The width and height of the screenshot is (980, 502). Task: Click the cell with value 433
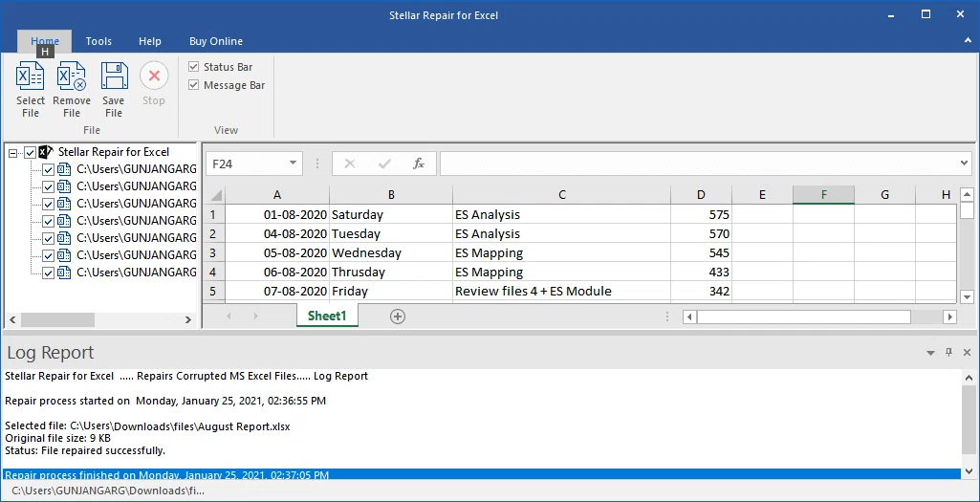(x=701, y=272)
